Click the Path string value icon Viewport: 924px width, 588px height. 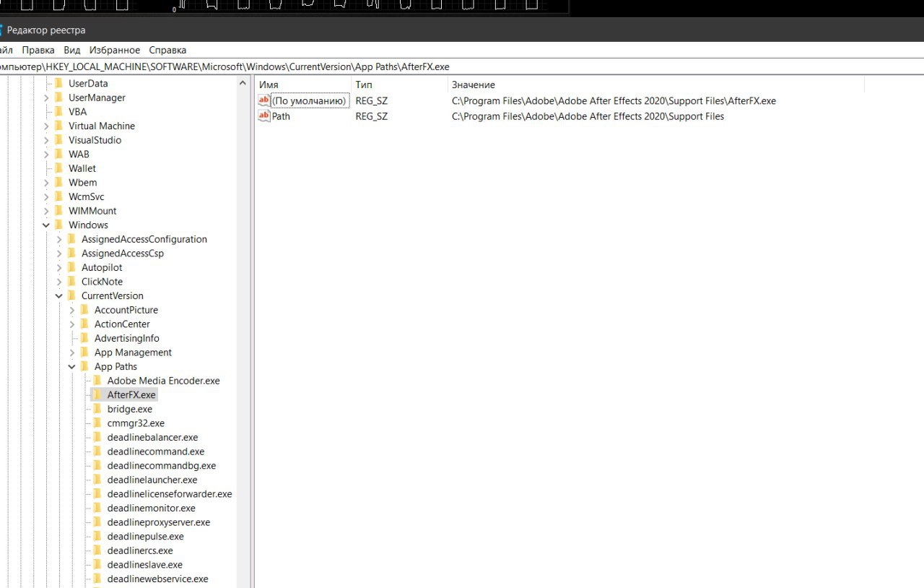click(x=264, y=116)
